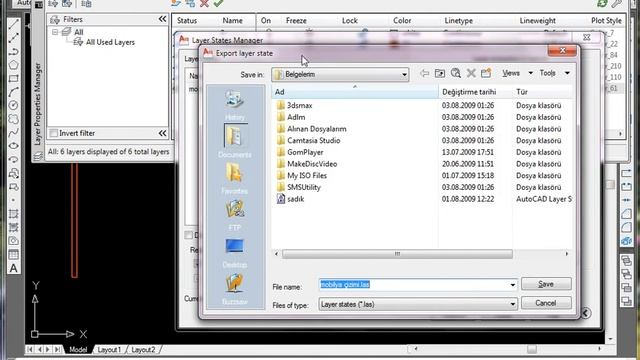
Task: Select the Revision Cloud tool
Action: [13, 119]
